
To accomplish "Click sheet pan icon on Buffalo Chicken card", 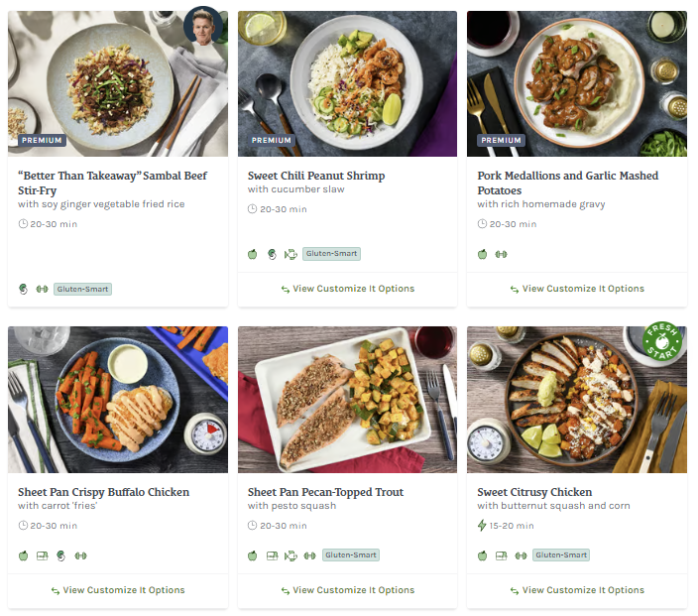I will click(42, 555).
